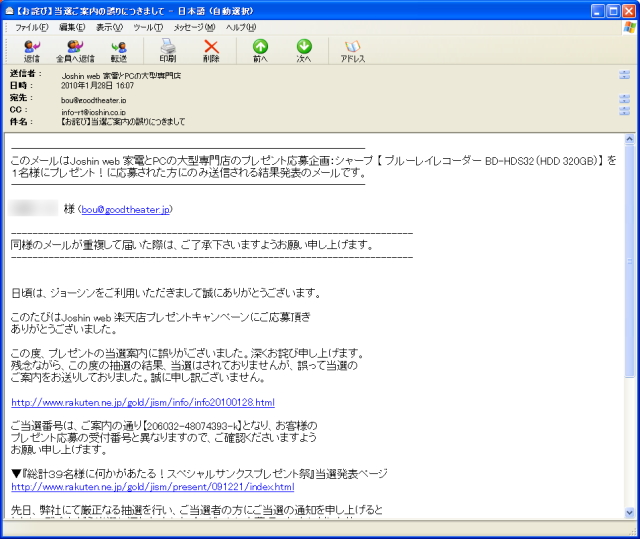Image resolution: width=640 pixels, height=539 pixels.
Task: Click the Windows flag logo icon
Action: tap(629, 28)
